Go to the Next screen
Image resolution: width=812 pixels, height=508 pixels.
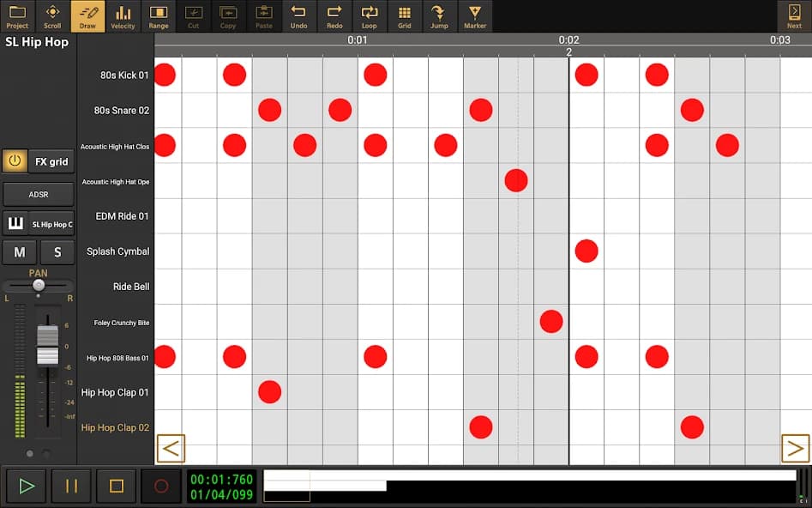793,15
